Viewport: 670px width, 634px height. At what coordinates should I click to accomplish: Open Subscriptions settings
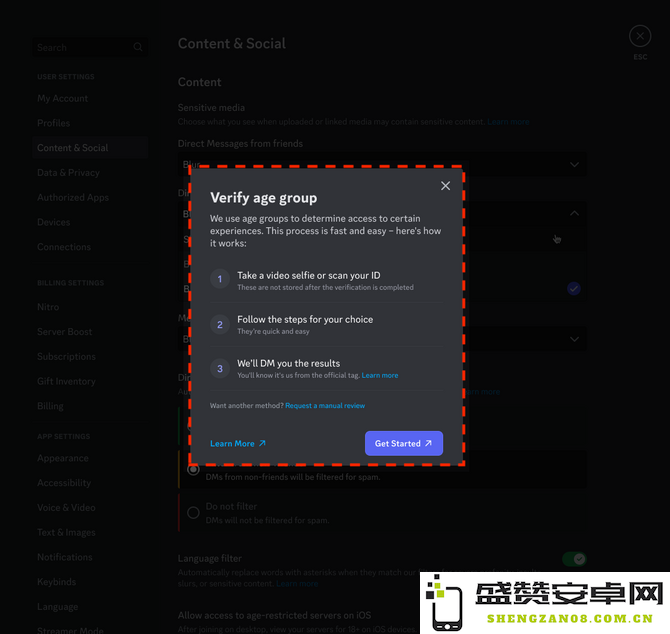pos(66,357)
